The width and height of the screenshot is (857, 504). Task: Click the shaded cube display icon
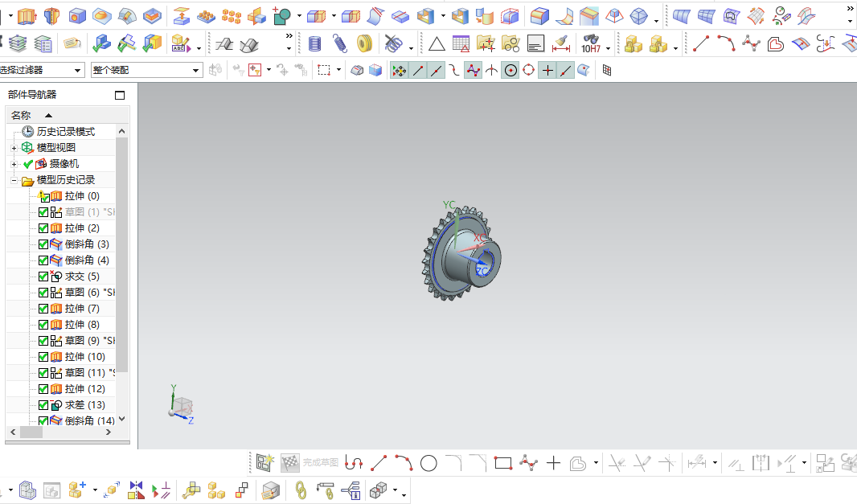[375, 70]
